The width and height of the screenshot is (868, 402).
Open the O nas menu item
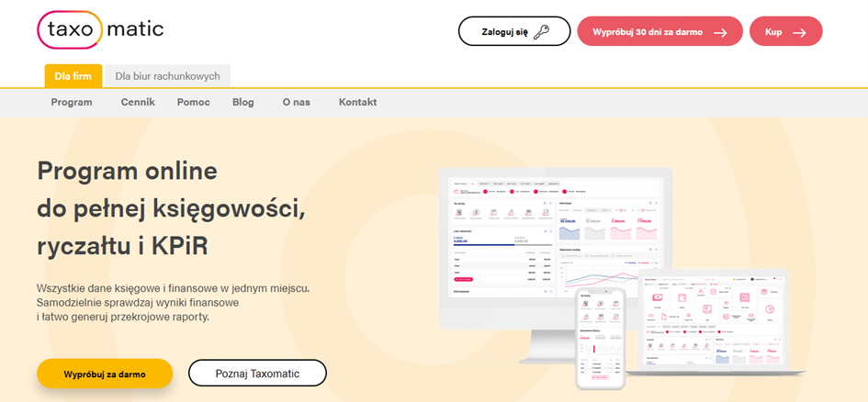[x=296, y=102]
